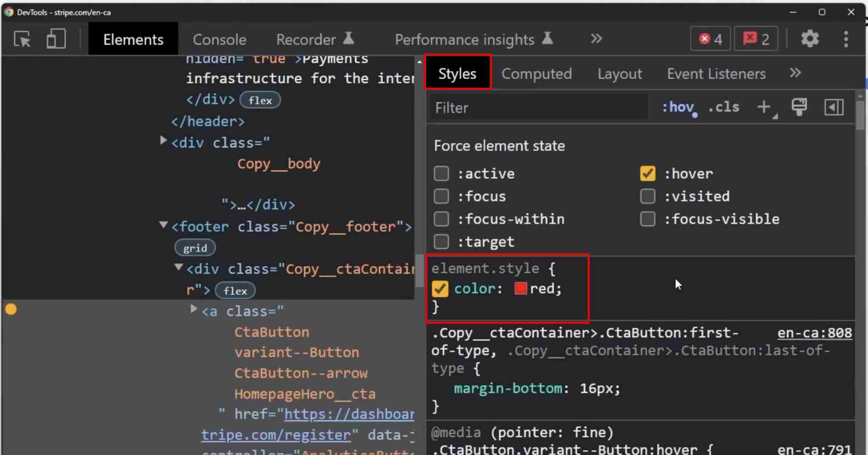The width and height of the screenshot is (868, 455).
Task: Open the red color swatch picker
Action: tap(521, 288)
